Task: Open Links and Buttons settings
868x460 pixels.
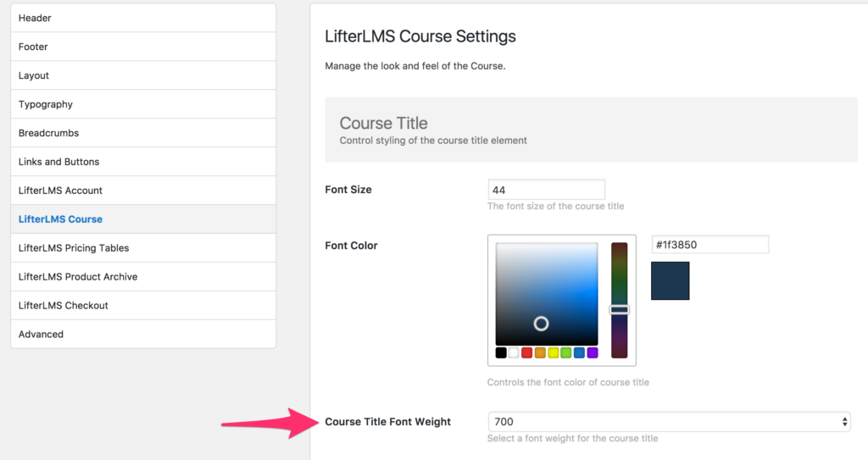Action: click(x=143, y=162)
